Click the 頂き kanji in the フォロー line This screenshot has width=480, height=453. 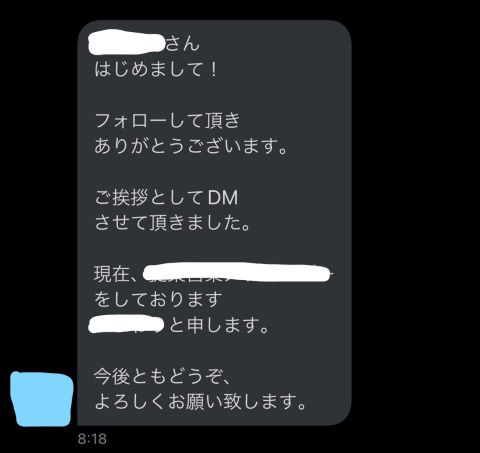tap(222, 120)
